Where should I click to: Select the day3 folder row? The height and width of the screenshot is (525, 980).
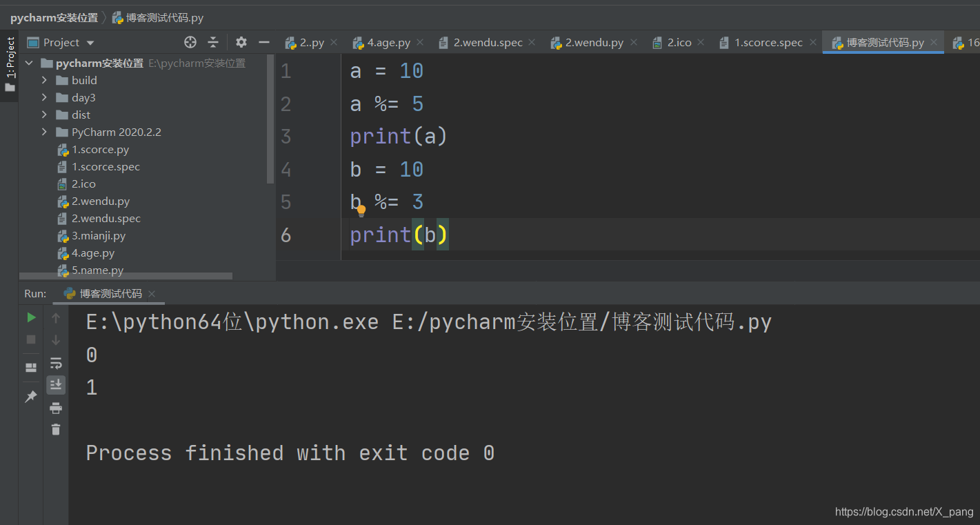(x=83, y=97)
